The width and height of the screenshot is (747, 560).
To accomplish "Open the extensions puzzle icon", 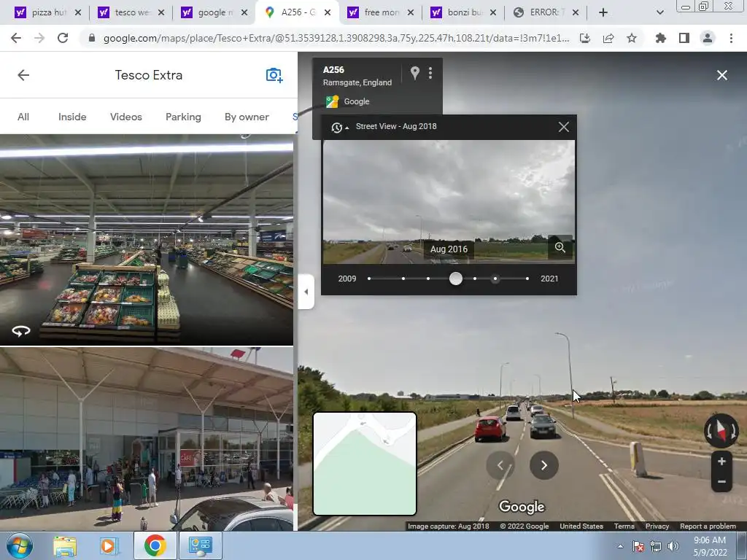I will coord(661,38).
